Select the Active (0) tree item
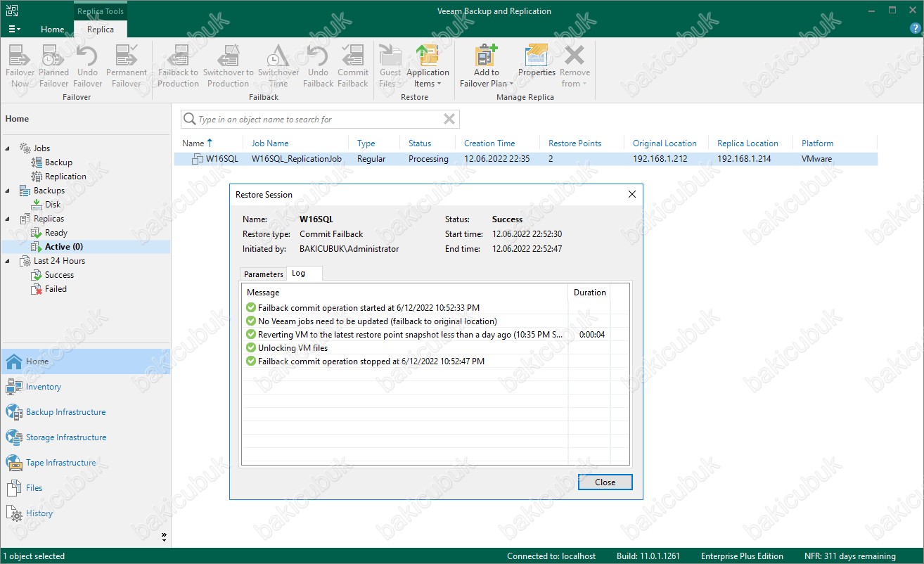 tap(64, 247)
